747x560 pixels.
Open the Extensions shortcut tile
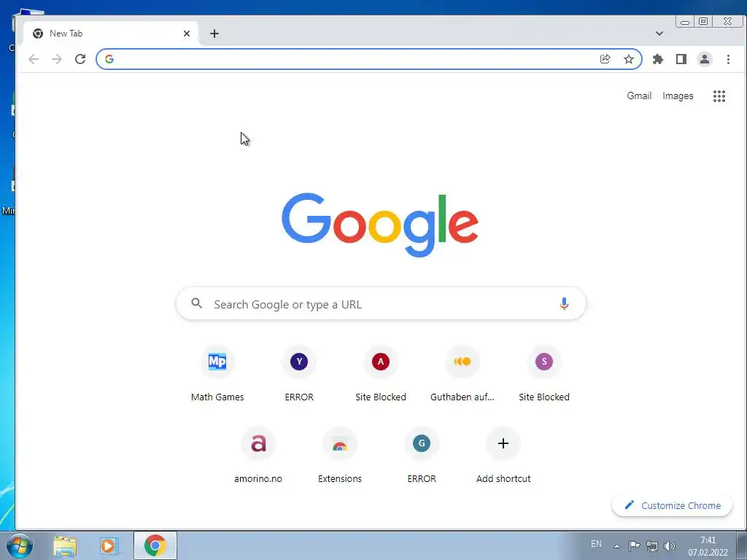pos(340,456)
